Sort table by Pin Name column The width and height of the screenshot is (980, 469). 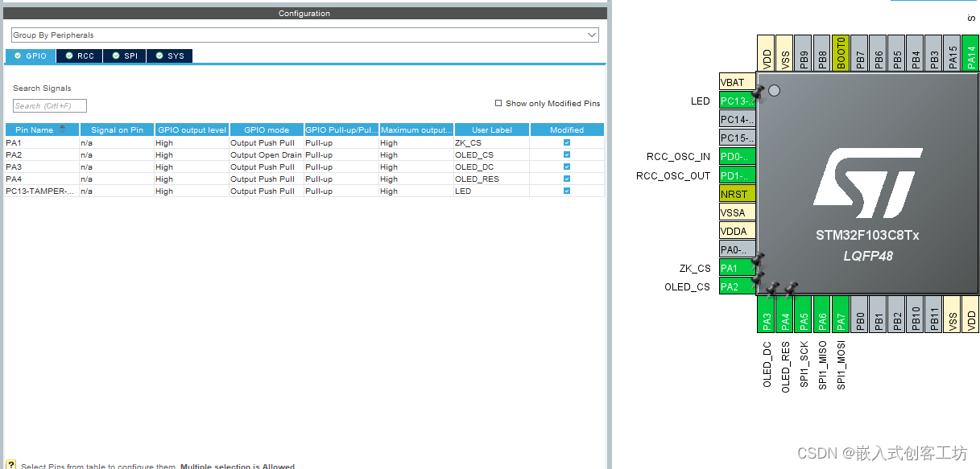pos(42,130)
